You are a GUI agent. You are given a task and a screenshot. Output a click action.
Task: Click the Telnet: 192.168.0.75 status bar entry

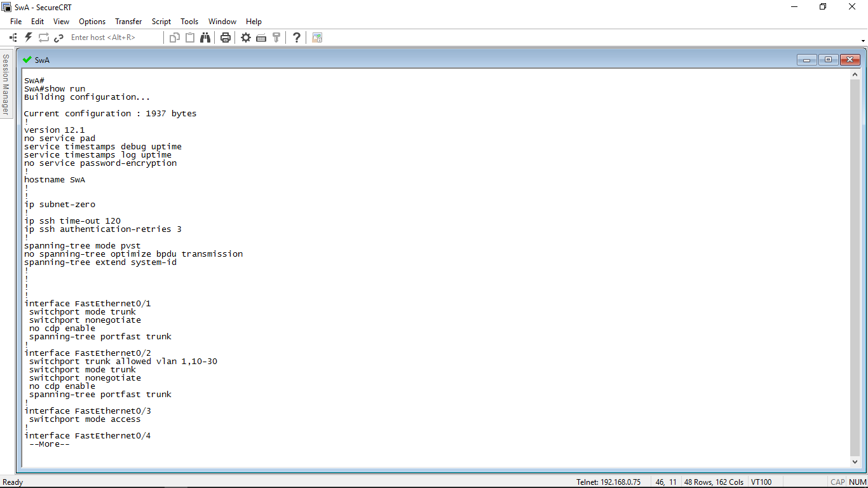pos(609,482)
